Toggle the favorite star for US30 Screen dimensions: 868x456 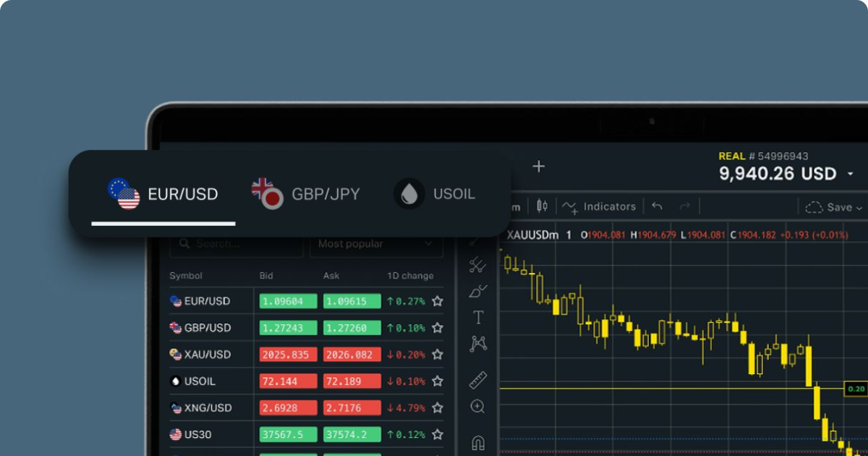tap(437, 434)
